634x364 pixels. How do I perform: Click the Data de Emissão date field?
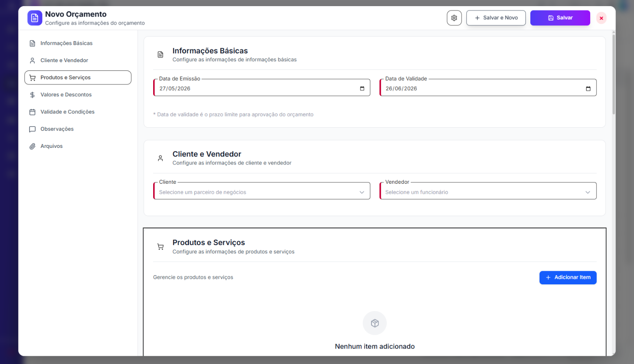point(262,88)
